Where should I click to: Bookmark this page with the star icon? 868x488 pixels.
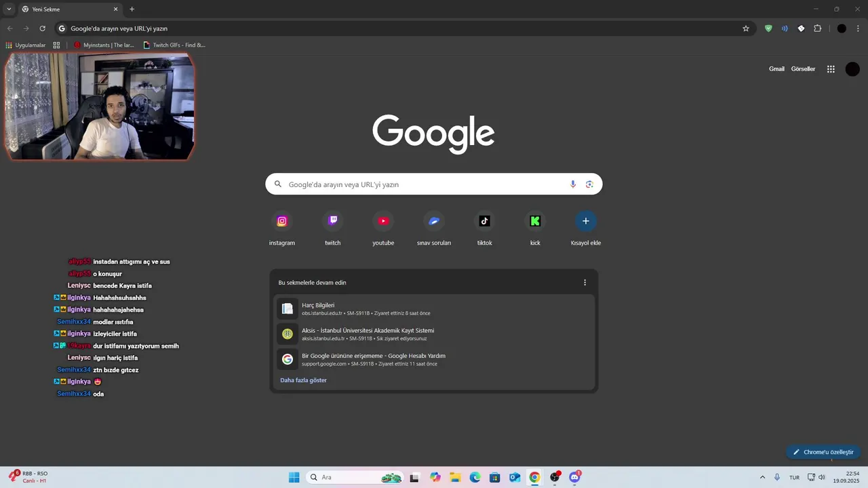click(746, 28)
